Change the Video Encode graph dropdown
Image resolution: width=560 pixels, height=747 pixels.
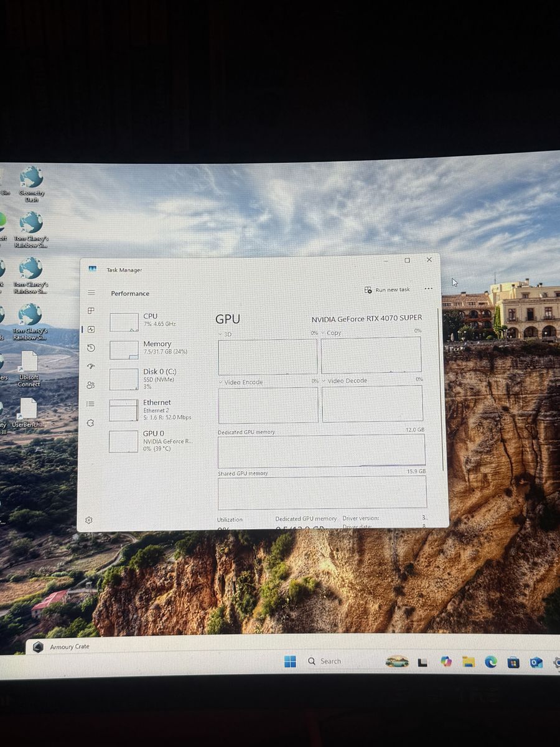point(221,382)
